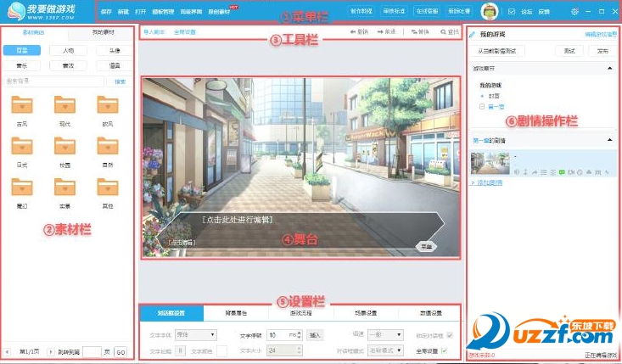Click the 文字大小 24 stepper arrows
Viewport: 622px width, 364px height.
point(300,350)
